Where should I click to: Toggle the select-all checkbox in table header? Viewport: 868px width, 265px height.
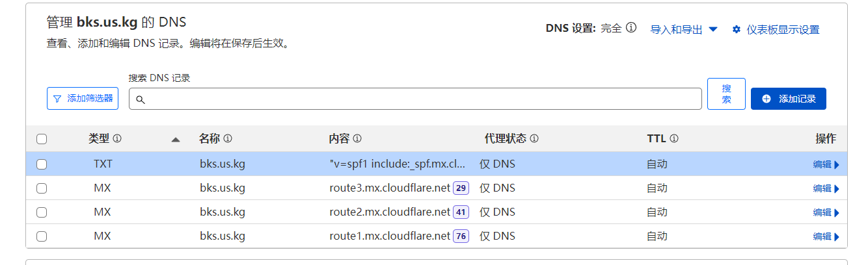42,139
